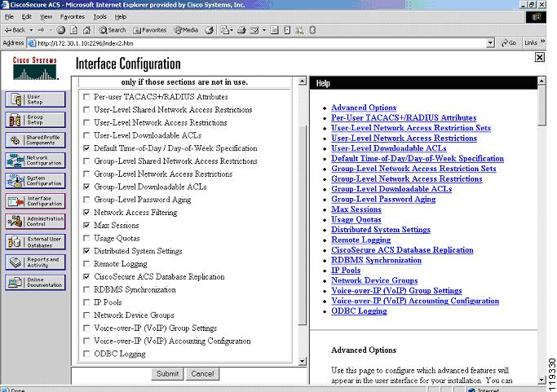Expand Back button history dropdown arrow
Image resolution: width=557 pixels, height=392 pixels.
click(x=31, y=30)
